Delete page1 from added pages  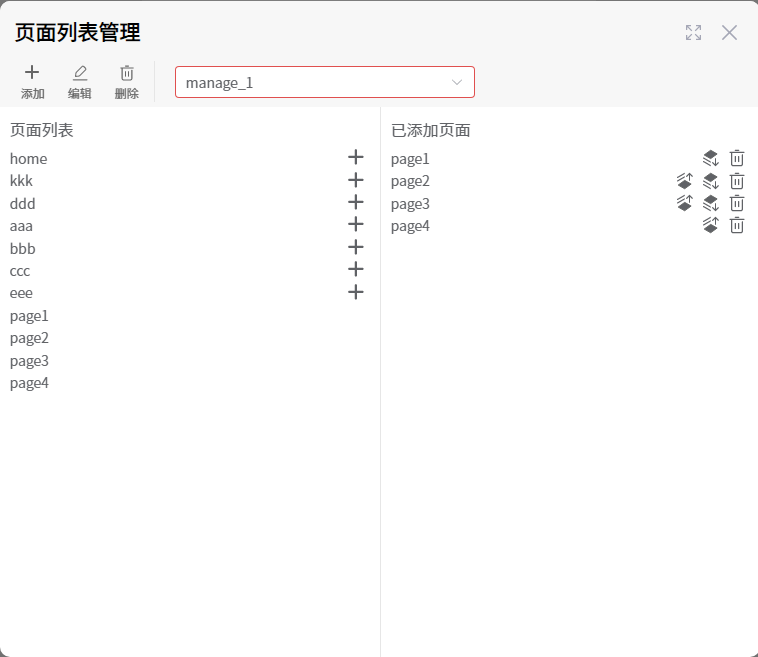click(737, 158)
